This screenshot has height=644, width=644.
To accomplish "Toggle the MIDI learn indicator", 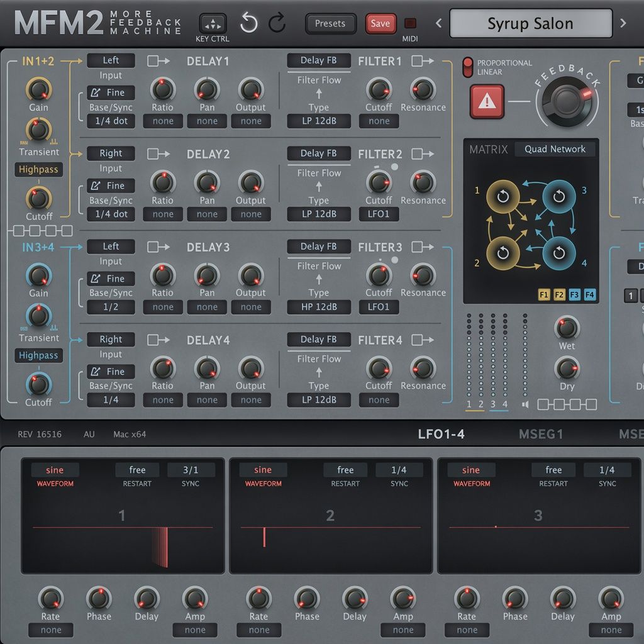I will tap(410, 23).
